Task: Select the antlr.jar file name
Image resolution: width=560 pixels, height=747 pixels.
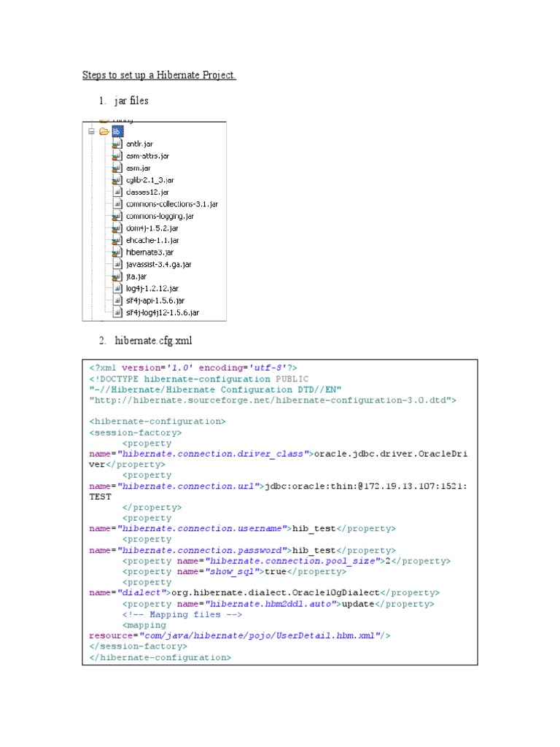Action: [x=139, y=144]
